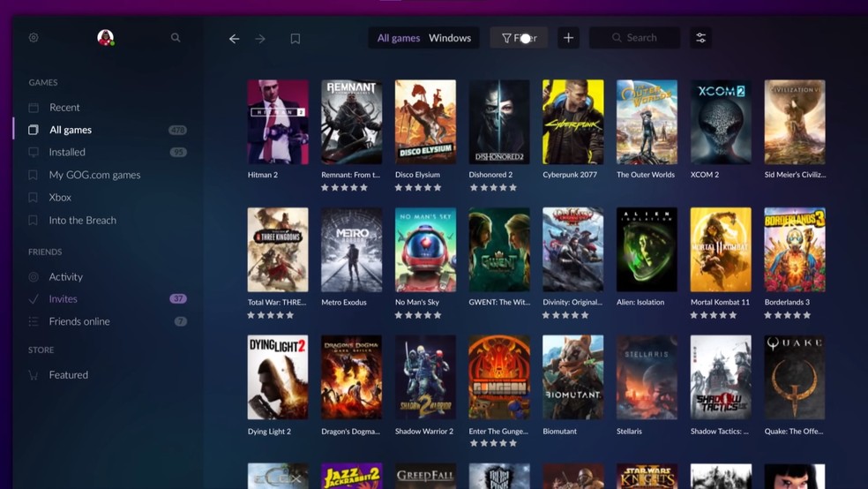Open Sid Meier's Civilization cover

tap(795, 122)
